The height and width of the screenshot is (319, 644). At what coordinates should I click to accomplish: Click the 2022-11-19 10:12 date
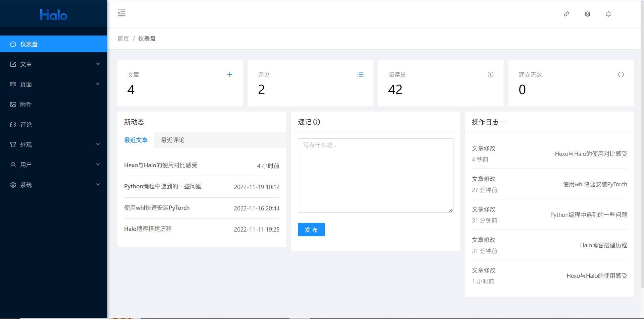(x=257, y=187)
